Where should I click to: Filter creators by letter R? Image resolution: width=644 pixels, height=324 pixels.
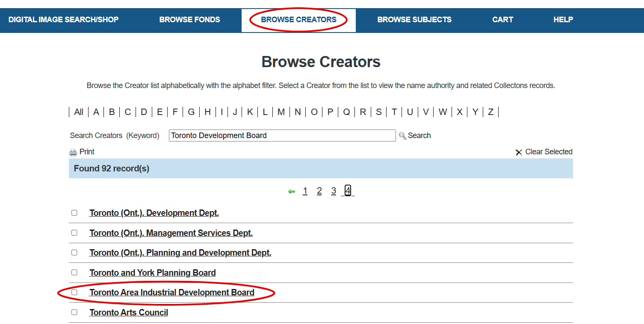(x=363, y=112)
